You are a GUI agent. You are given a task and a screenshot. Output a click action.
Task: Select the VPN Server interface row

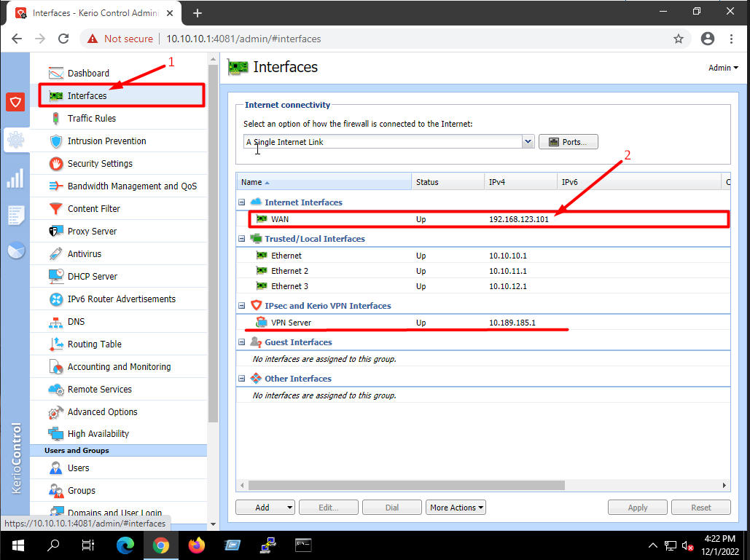483,323
